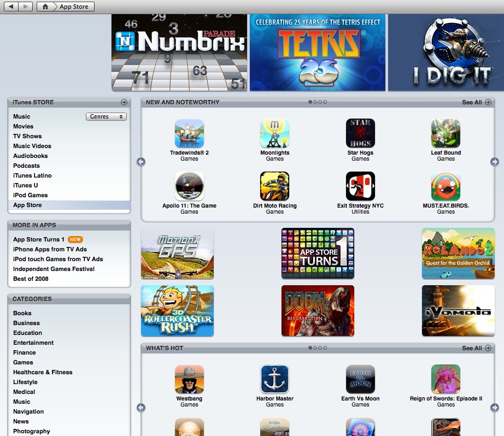Click the iTunes STORE header arrow icon
This screenshot has width=504, height=436.
124,102
